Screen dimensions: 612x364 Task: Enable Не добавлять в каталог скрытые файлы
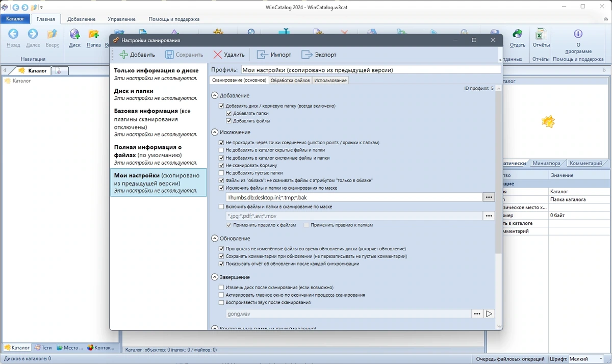coord(221,150)
